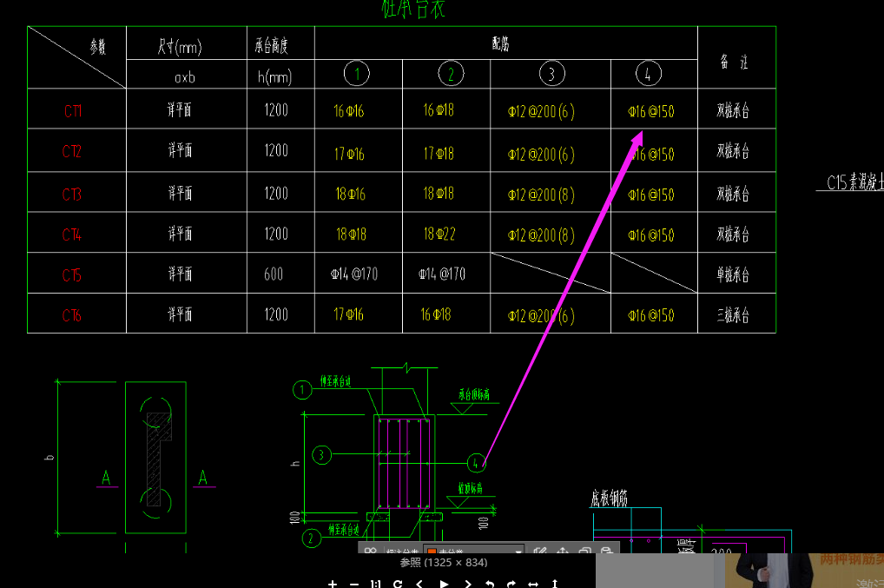Click Φ16@150 in the CT6 row

click(x=651, y=315)
